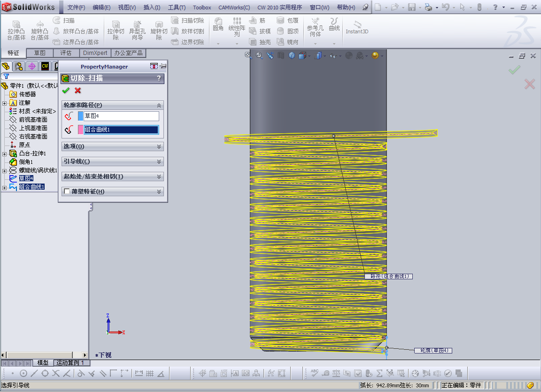Viewport: 541px width, 392px height.
Task: Expand the Composite Curve (组合曲线1) tree node
Action: (5, 188)
